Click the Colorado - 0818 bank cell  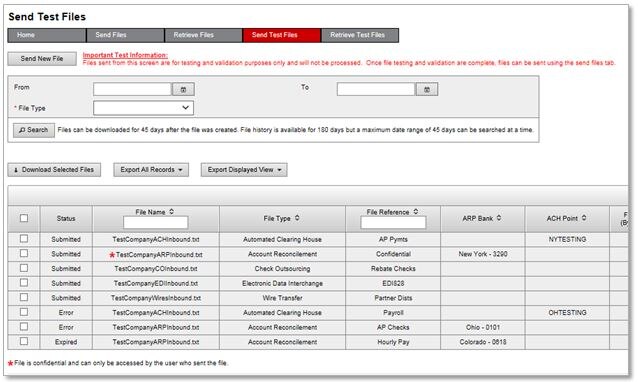(x=483, y=342)
